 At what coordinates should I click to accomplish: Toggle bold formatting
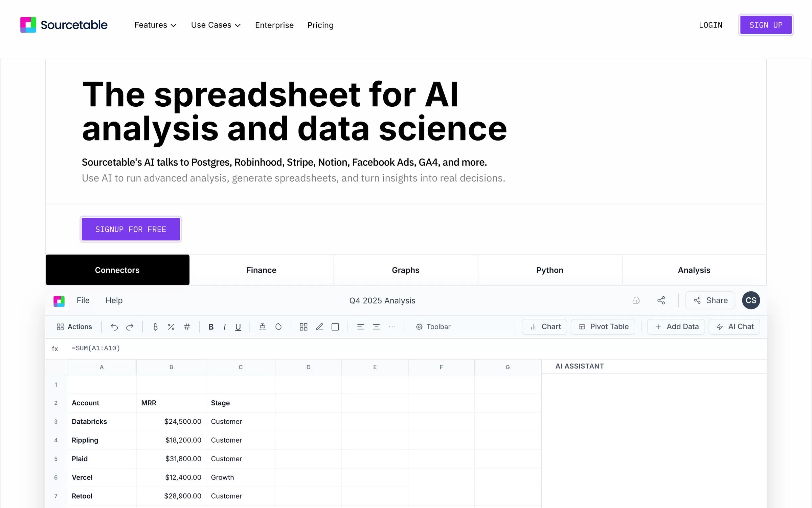[x=211, y=327]
